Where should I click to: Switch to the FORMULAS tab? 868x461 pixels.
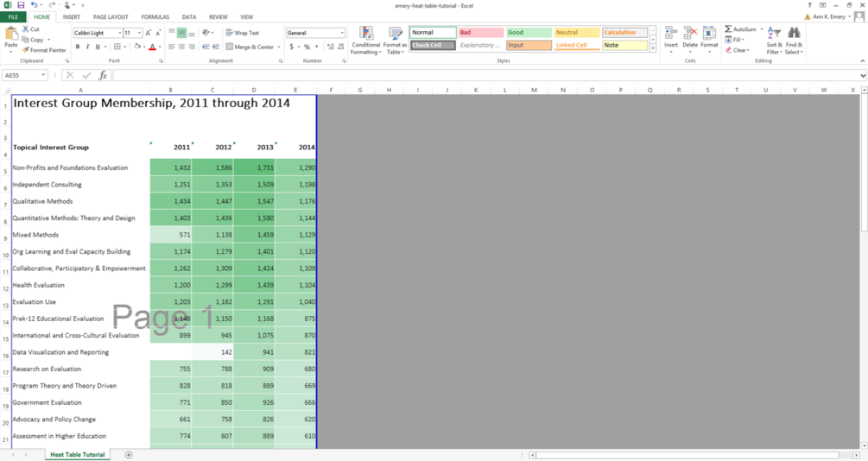click(x=155, y=17)
